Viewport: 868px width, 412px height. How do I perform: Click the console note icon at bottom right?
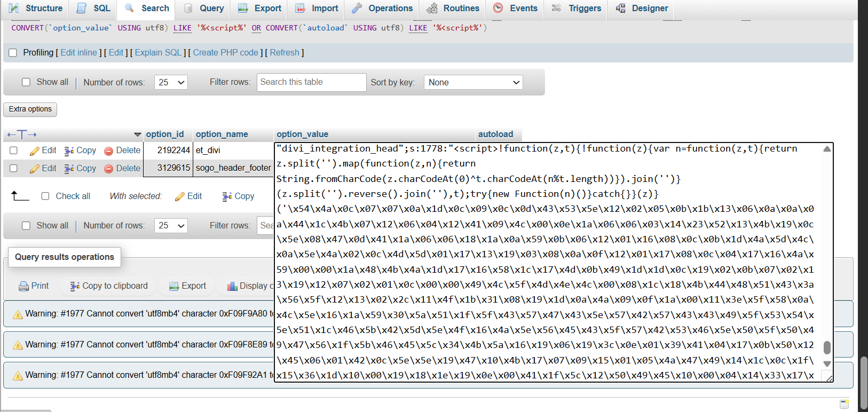click(844, 404)
